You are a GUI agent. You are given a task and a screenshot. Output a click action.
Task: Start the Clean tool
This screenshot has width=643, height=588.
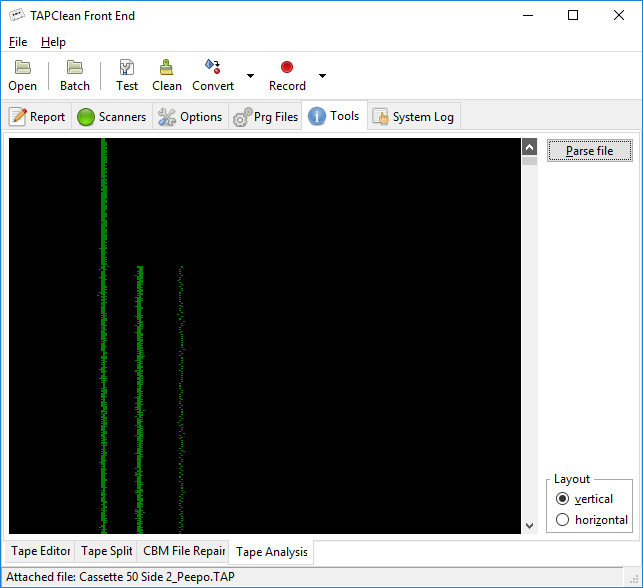pos(166,76)
